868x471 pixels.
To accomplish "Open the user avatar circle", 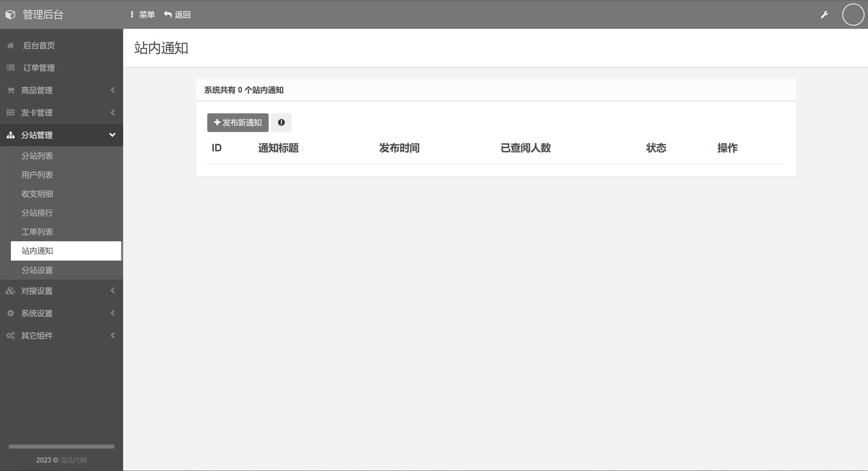I will coord(853,15).
